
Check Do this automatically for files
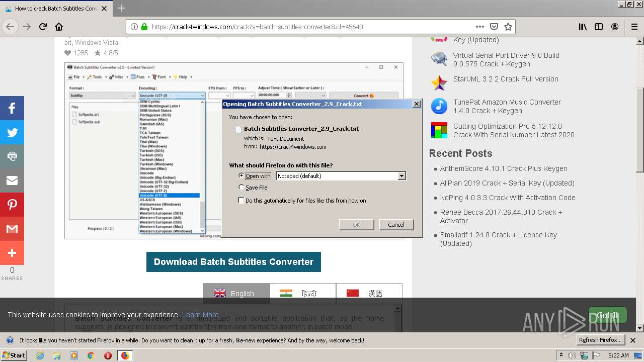(x=242, y=201)
